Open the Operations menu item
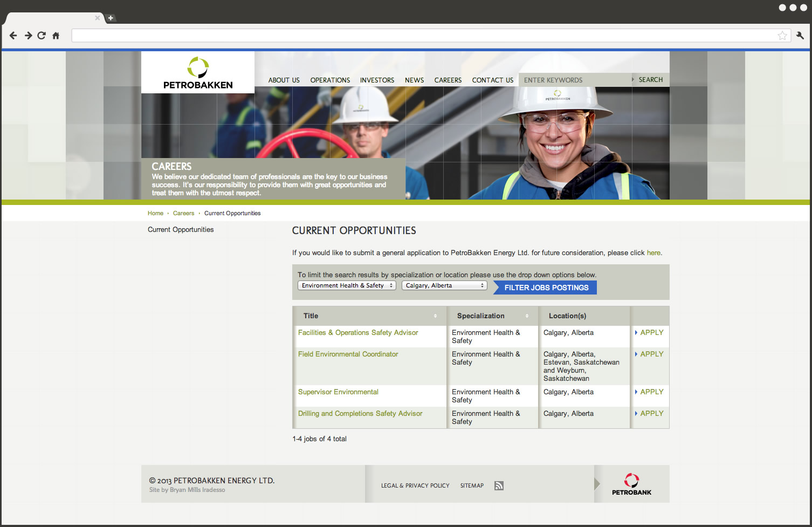This screenshot has width=812, height=527. 330,80
